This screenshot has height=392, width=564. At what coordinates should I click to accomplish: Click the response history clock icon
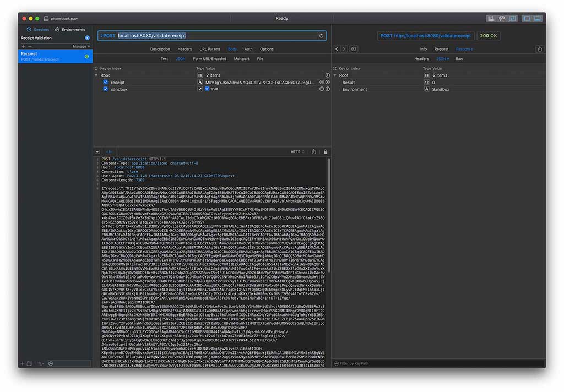pos(354,49)
